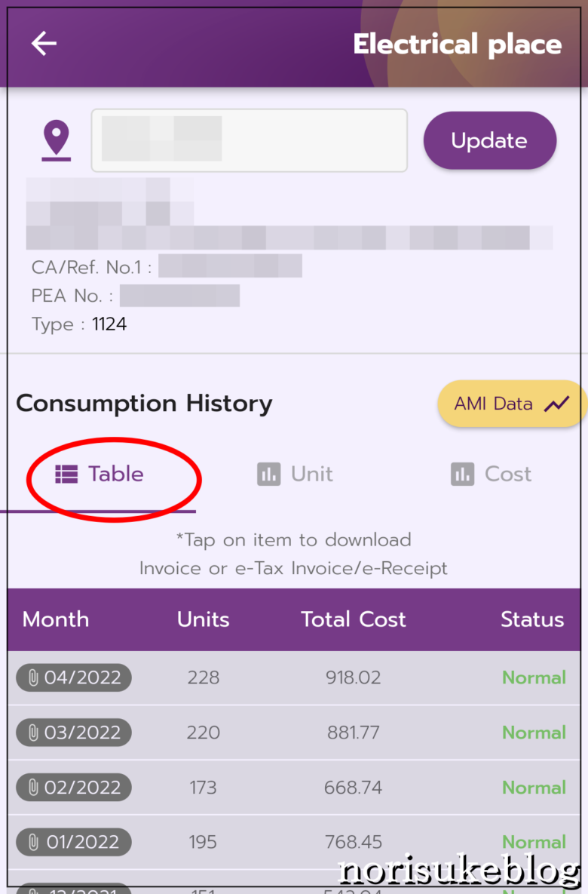The image size is (588, 894).
Task: Tap the back arrow icon
Action: click(44, 43)
